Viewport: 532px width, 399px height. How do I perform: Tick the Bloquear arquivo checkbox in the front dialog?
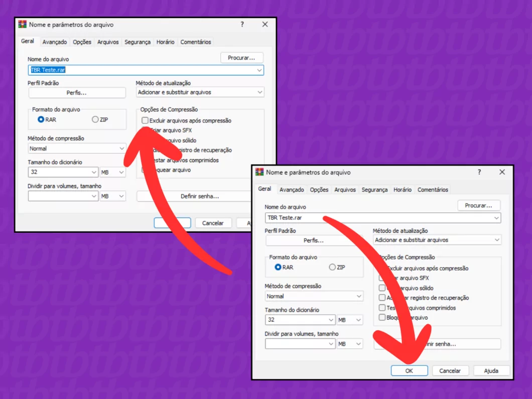point(382,318)
